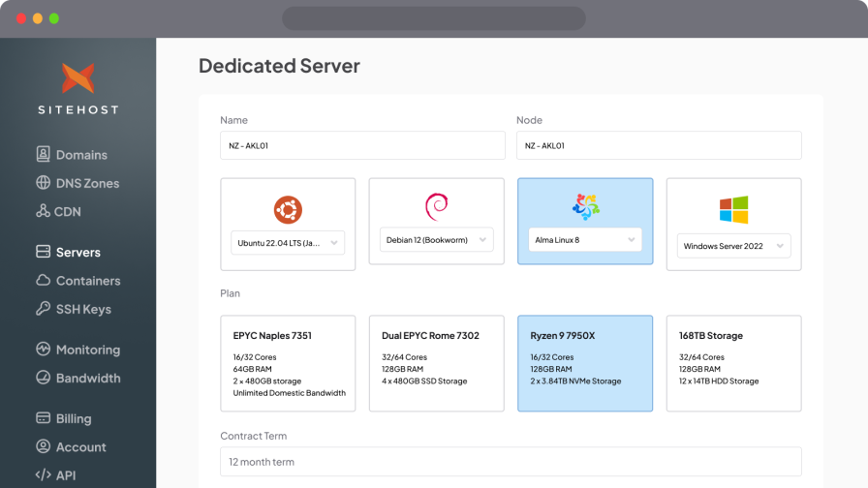Open the Ubuntu 22.04 LTS version dropdown

tap(288, 243)
